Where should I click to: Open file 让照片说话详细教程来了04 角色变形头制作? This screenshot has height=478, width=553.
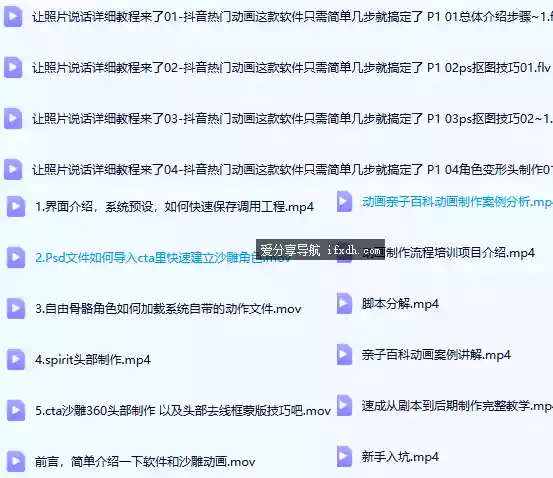click(x=292, y=170)
